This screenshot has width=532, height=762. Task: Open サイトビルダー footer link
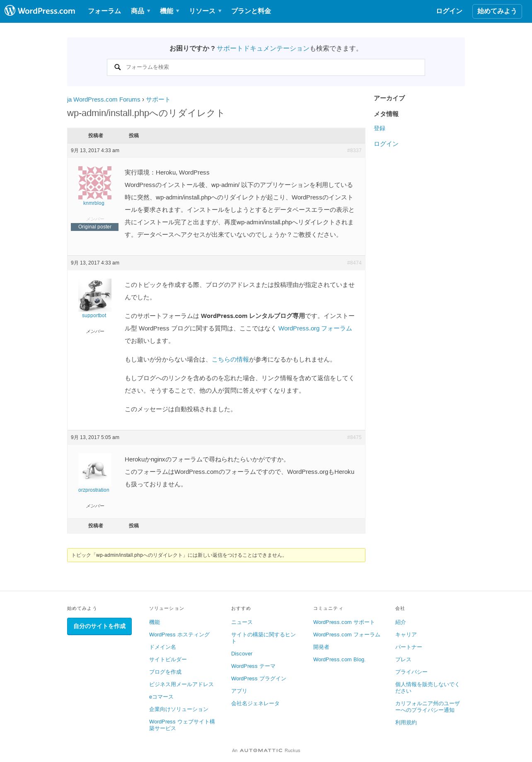[x=168, y=660]
